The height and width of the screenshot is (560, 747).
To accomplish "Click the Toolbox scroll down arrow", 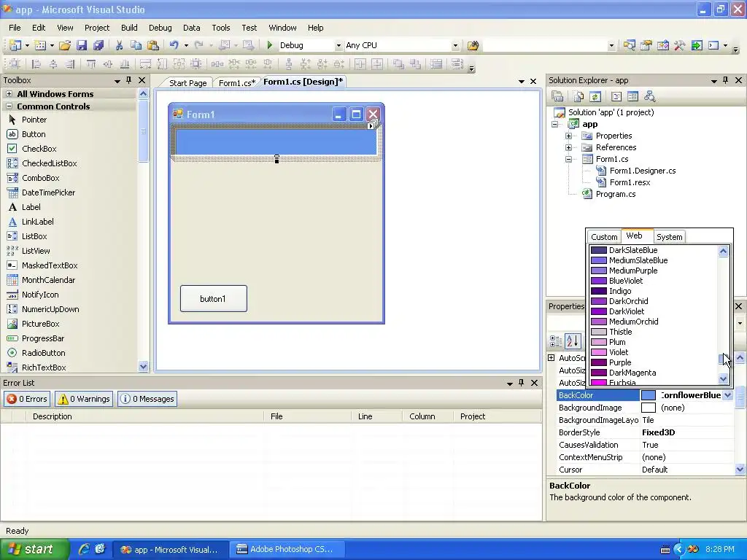I will [x=143, y=366].
